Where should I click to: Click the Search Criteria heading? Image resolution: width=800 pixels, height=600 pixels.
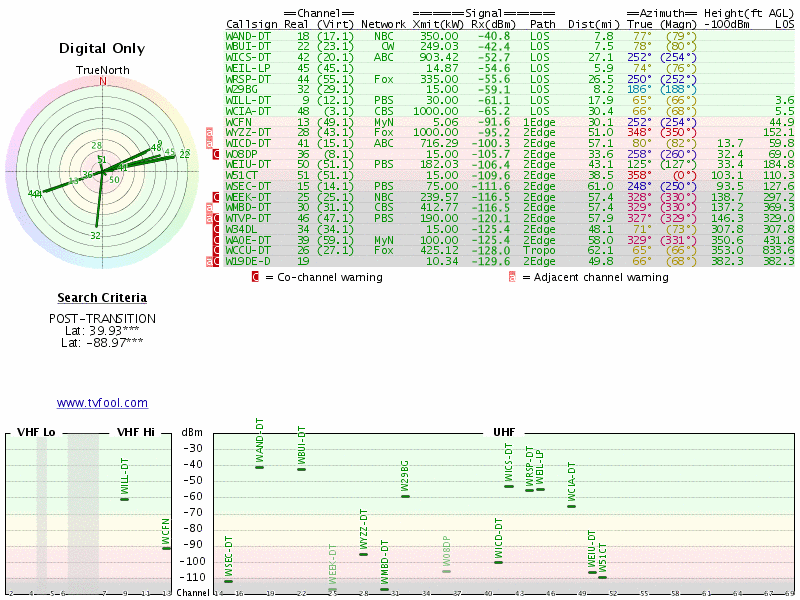point(102,297)
